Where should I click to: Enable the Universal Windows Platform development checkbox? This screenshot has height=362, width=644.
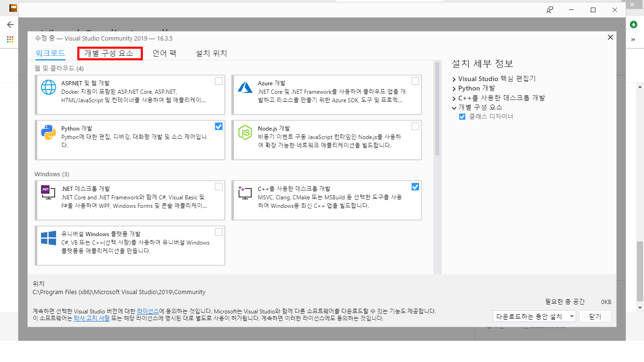[x=219, y=232]
